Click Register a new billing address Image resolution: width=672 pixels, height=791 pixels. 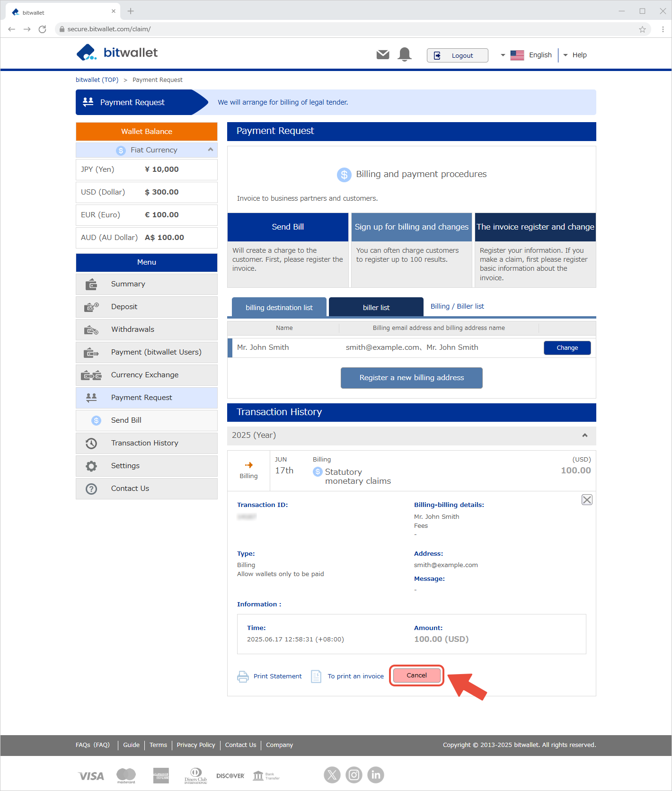[411, 378]
